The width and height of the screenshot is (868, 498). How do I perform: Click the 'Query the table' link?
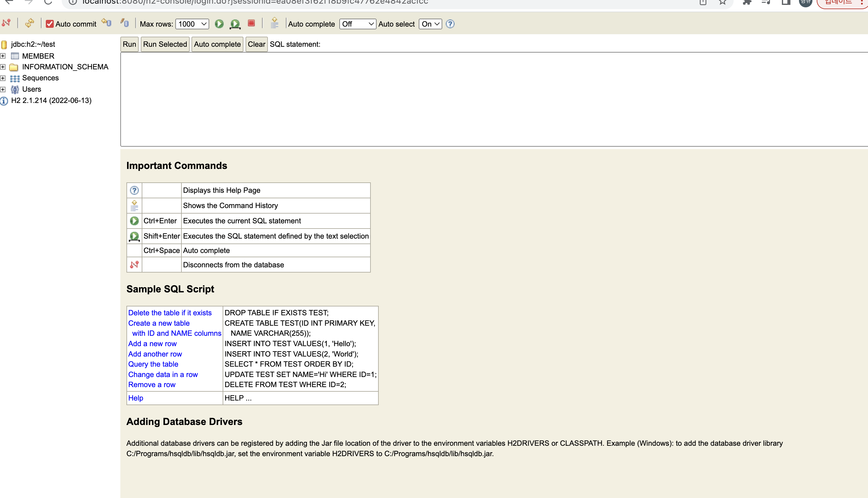click(x=153, y=364)
